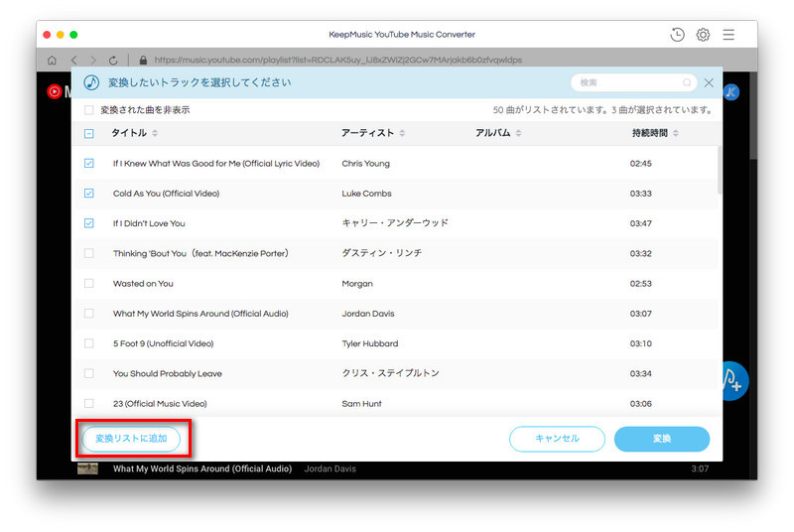Click title 5 Foot 9 (Unofficial Video)

click(x=164, y=343)
